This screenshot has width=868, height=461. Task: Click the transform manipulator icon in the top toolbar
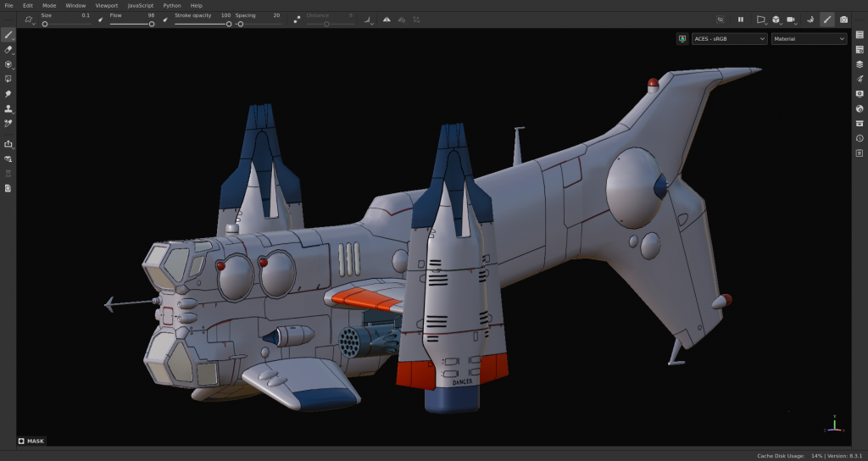[416, 19]
